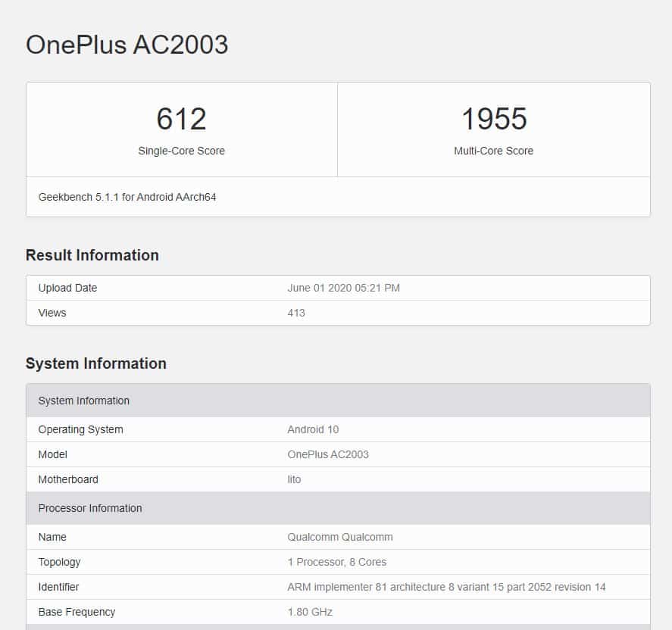Screen dimensions: 672x630
Task: Click the Result Information heading
Action: pos(92,255)
